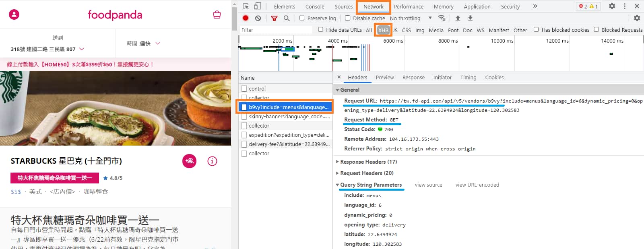Screen dimensions: 644x249
Task: Open the Network tab
Action: point(374,6)
